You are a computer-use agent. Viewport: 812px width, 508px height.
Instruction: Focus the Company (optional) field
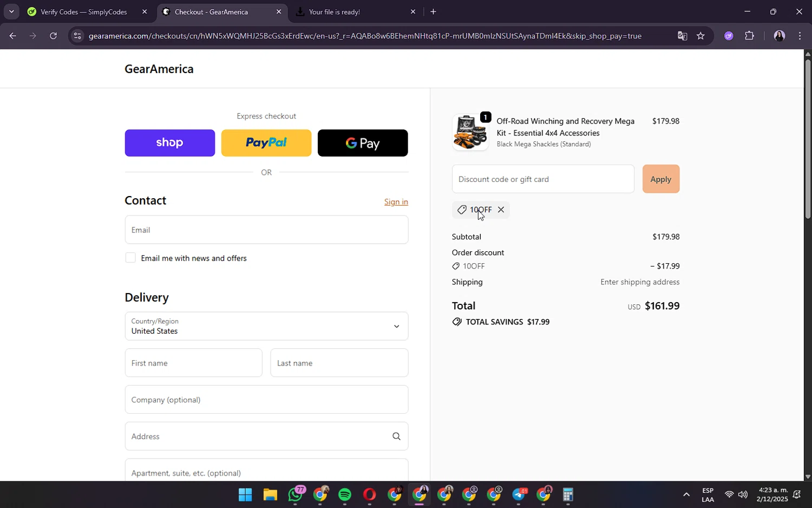pos(266,400)
